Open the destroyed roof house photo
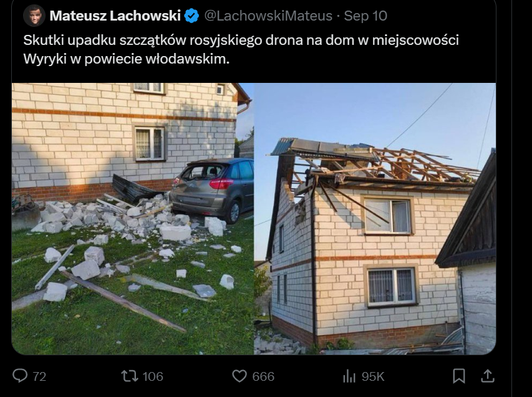 click(375, 219)
